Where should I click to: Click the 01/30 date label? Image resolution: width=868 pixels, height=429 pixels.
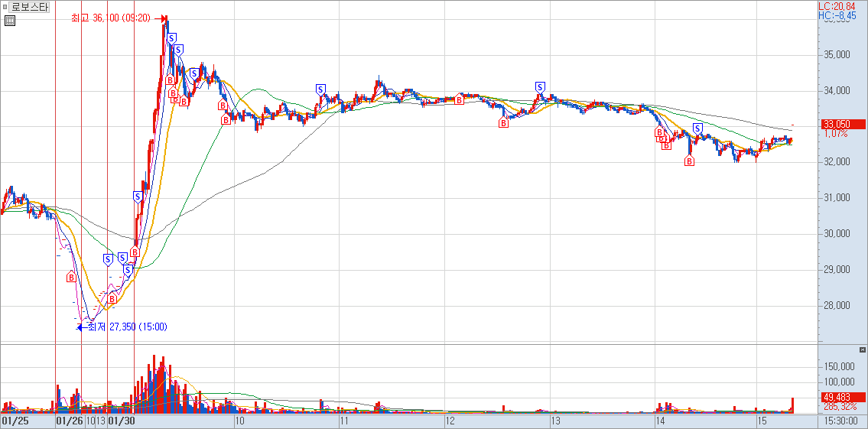pos(122,421)
